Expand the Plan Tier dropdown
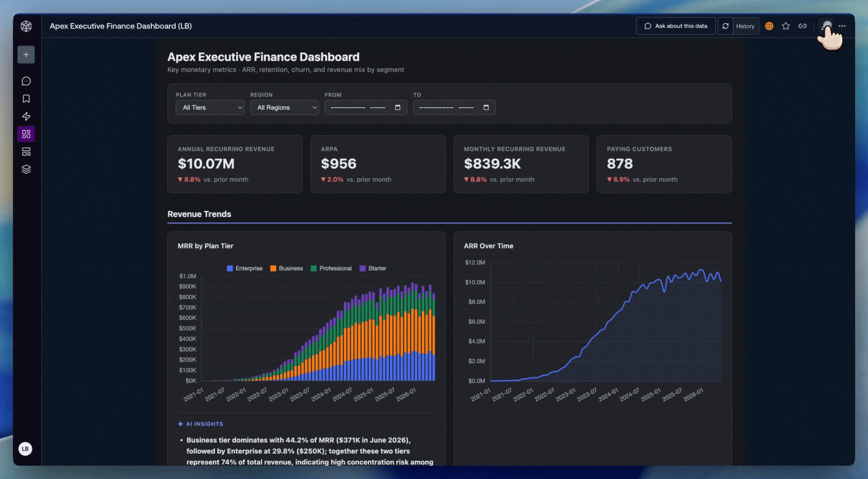This screenshot has height=479, width=868. tap(210, 107)
